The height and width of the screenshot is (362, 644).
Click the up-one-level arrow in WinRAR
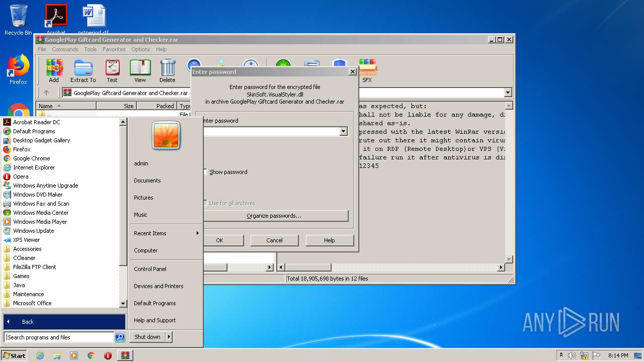click(46, 93)
